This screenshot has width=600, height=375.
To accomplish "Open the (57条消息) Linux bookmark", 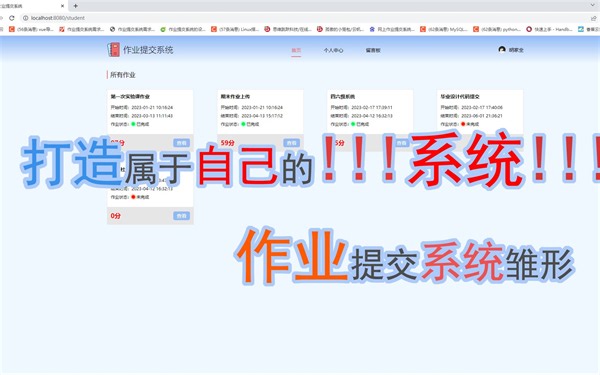I will coord(235,29).
